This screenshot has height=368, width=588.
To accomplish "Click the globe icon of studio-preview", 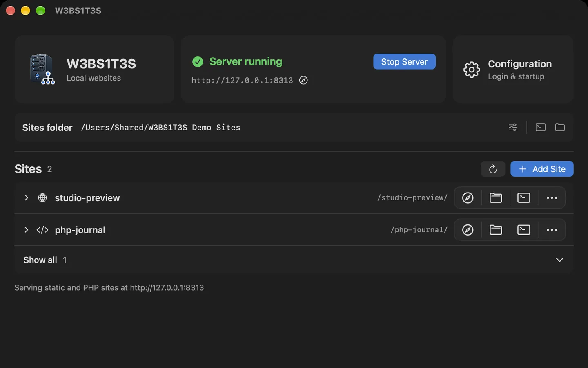I will click(x=42, y=197).
